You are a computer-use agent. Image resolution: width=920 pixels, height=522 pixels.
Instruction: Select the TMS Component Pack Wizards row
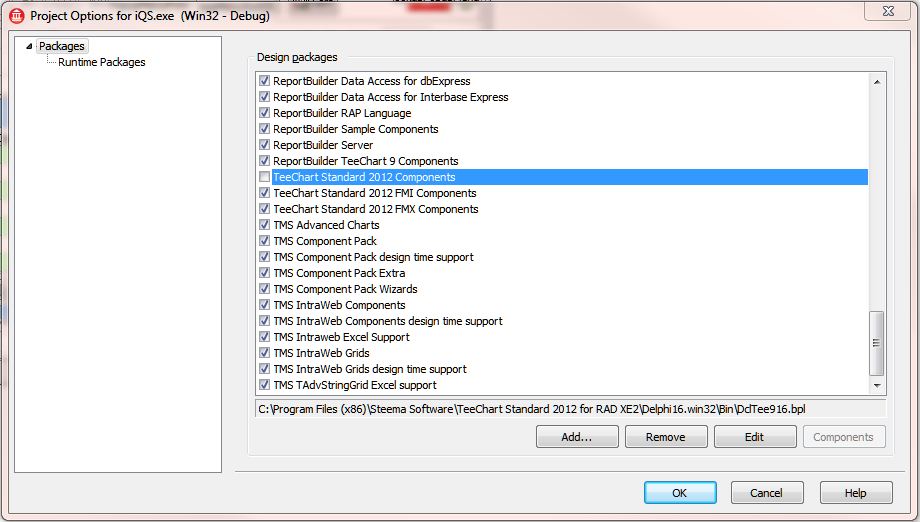point(563,289)
